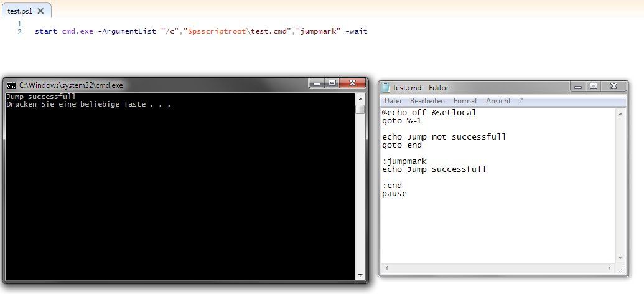Click the ':end' label in Notepad
The width and height of the screenshot is (644, 294).
point(392,186)
